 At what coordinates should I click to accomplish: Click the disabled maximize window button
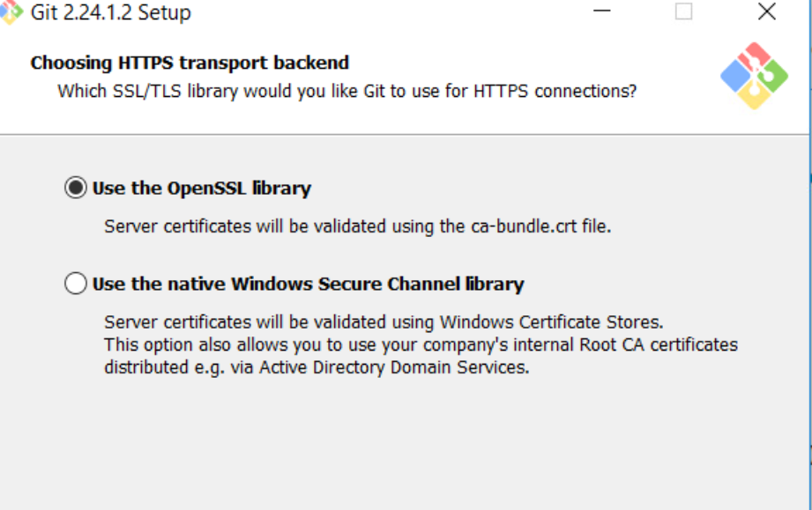684,12
